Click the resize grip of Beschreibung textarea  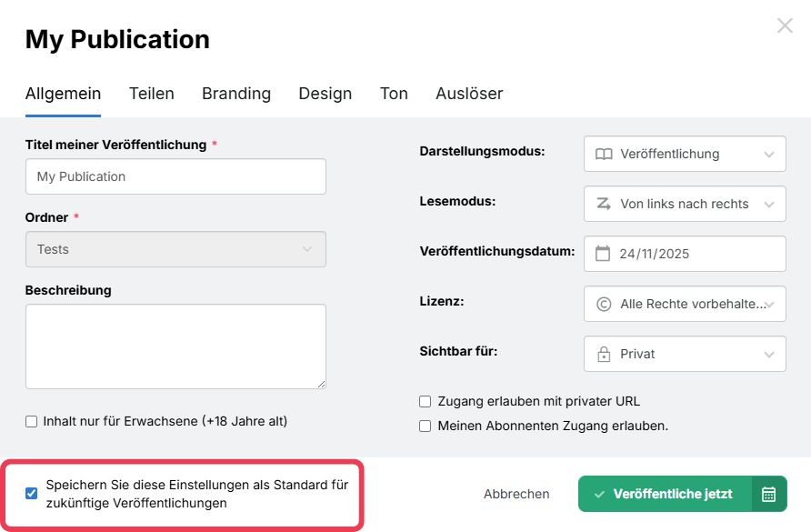coord(321,384)
